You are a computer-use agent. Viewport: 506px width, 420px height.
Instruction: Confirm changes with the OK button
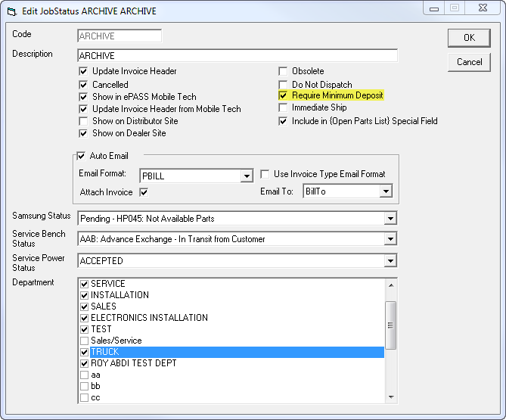coord(469,38)
